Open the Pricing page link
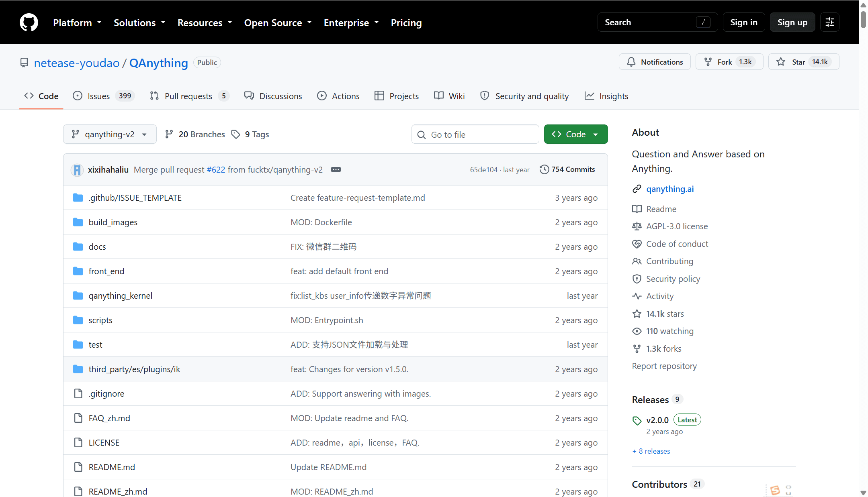 click(x=406, y=23)
